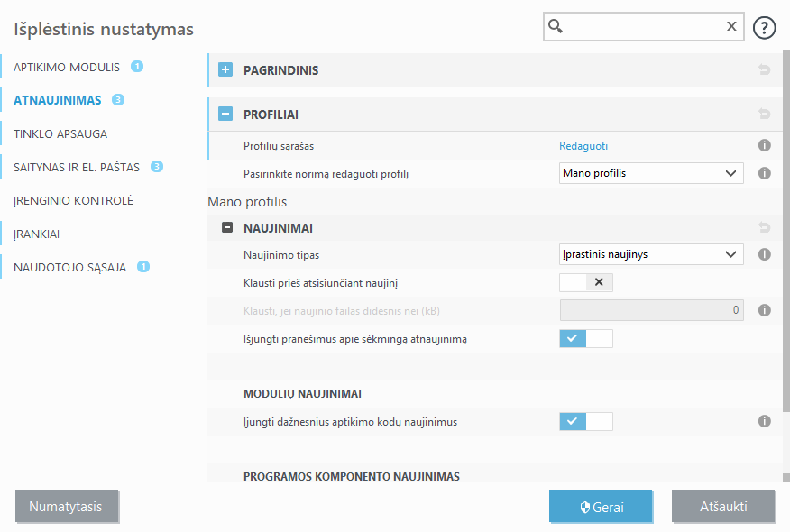
Task: Click revert arrow in PAGRINDINIS header
Action: [764, 69]
